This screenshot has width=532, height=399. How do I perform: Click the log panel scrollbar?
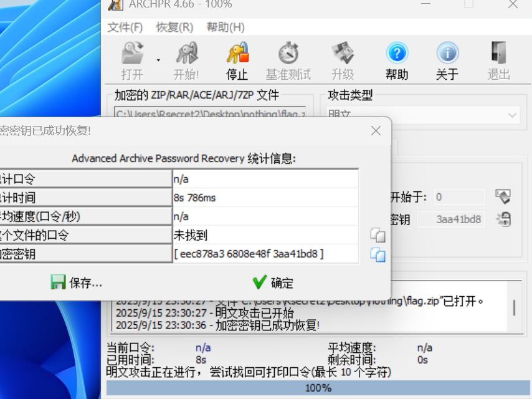(515, 307)
